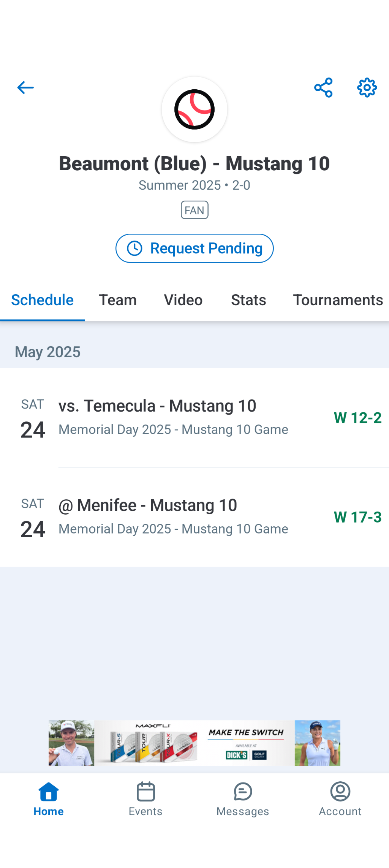View the W 17-3 score result
Screen dimensions: 389x868
357,517
